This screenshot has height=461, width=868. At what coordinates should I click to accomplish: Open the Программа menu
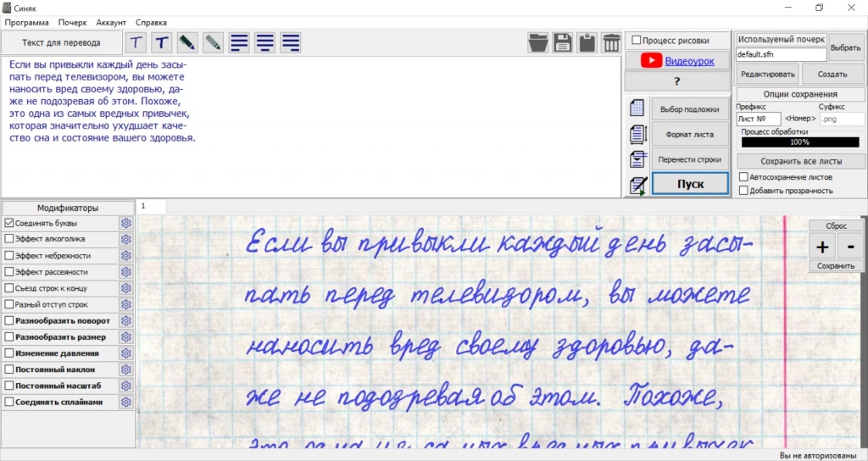point(26,23)
